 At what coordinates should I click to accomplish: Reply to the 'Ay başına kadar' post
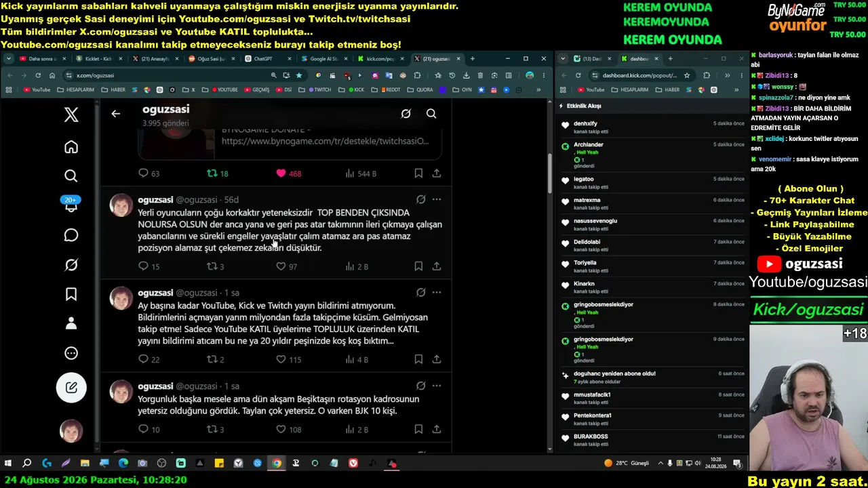[x=149, y=359]
